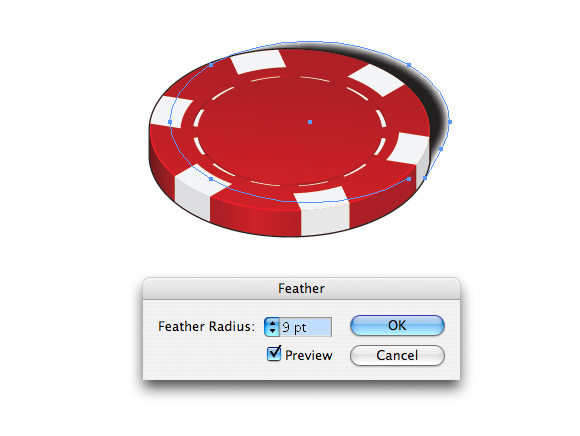580x436 pixels.
Task: Cancel the Feather dialog
Action: (397, 355)
